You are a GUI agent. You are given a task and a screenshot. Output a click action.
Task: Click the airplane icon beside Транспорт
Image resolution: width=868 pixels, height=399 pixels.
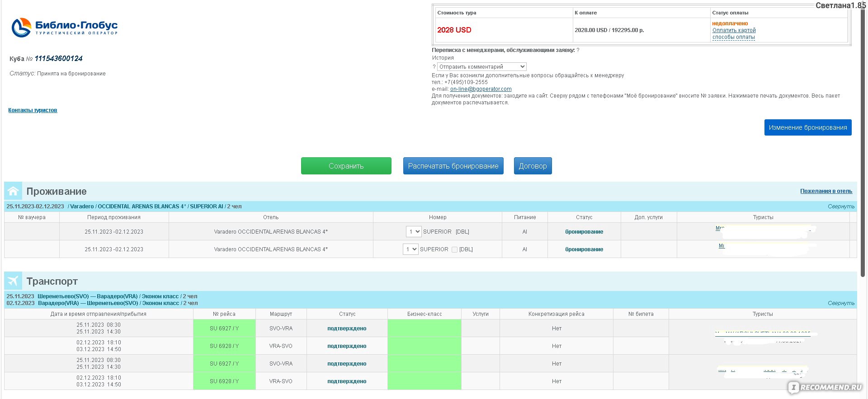coord(13,281)
